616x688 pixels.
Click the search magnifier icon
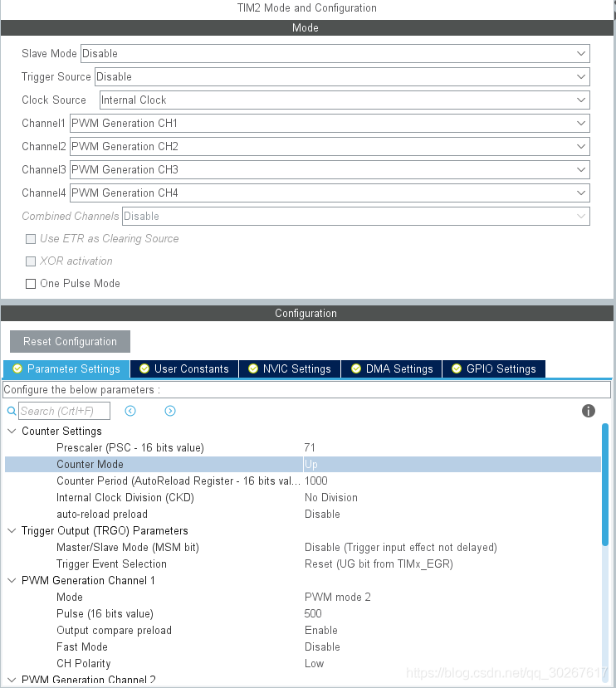click(x=12, y=411)
